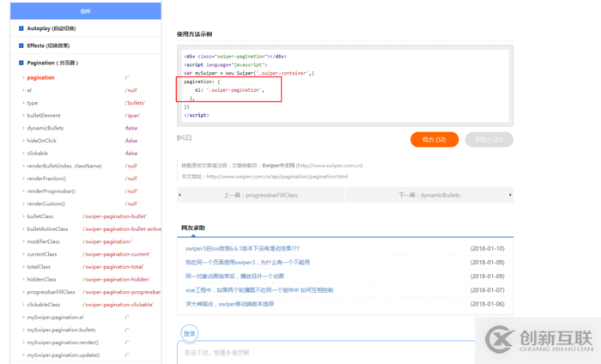Click the 'swiper-pagination-total' default value
Viewport: 601px width, 364px height.
(x=113, y=267)
